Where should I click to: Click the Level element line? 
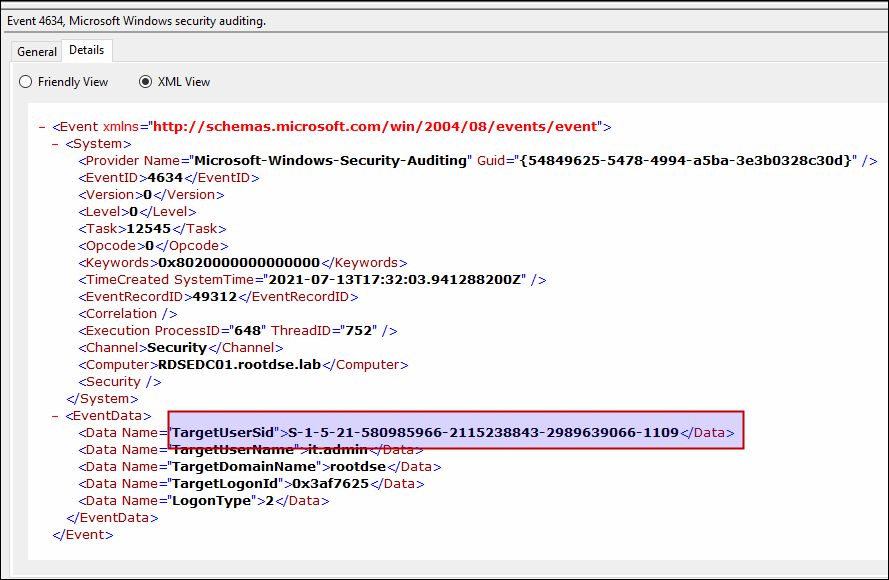137,211
